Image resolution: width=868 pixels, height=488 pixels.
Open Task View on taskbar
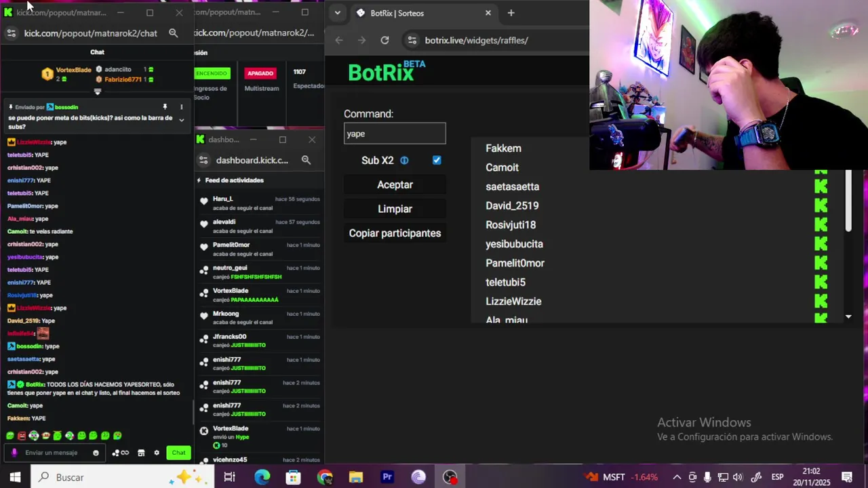tap(229, 477)
